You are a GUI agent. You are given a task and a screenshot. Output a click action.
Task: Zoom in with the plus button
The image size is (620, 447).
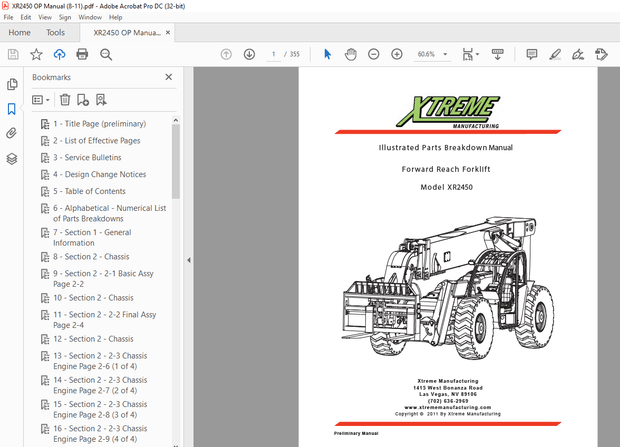(x=397, y=54)
